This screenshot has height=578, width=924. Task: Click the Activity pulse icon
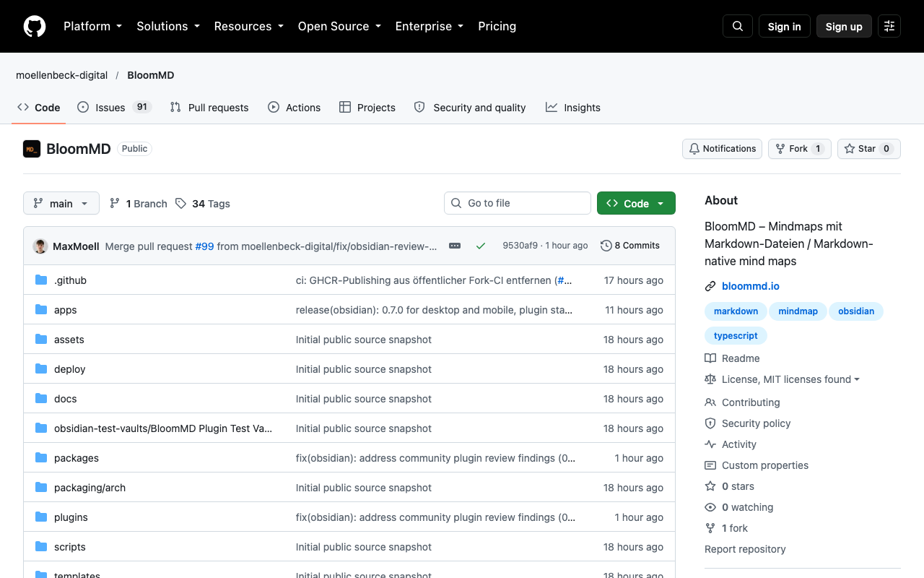click(710, 444)
